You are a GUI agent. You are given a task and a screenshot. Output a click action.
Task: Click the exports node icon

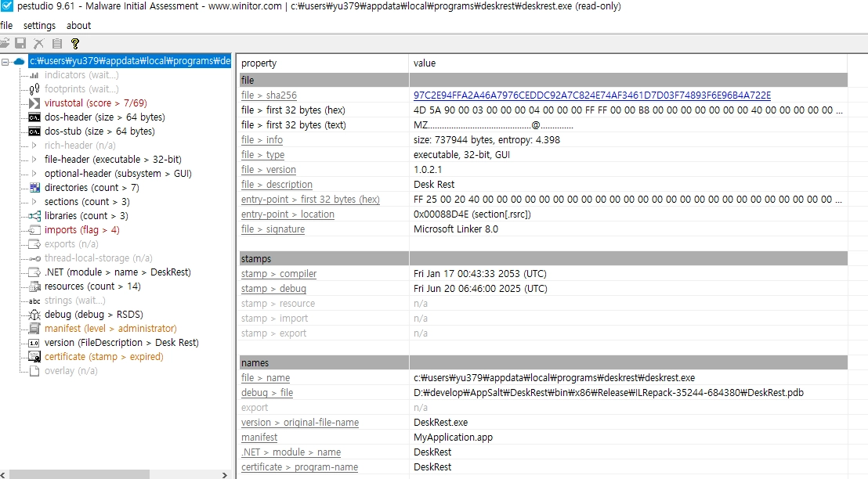click(x=34, y=244)
